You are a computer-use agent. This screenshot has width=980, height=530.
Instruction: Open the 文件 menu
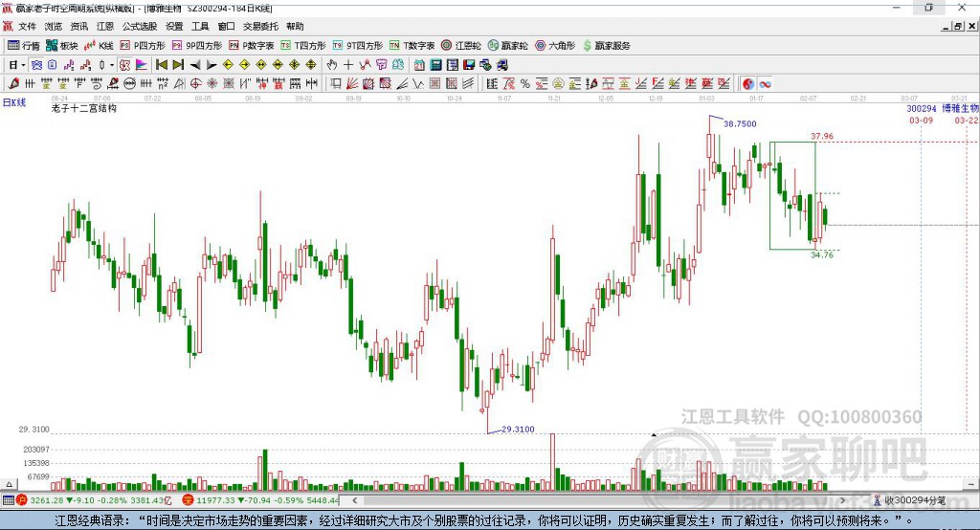27,26
